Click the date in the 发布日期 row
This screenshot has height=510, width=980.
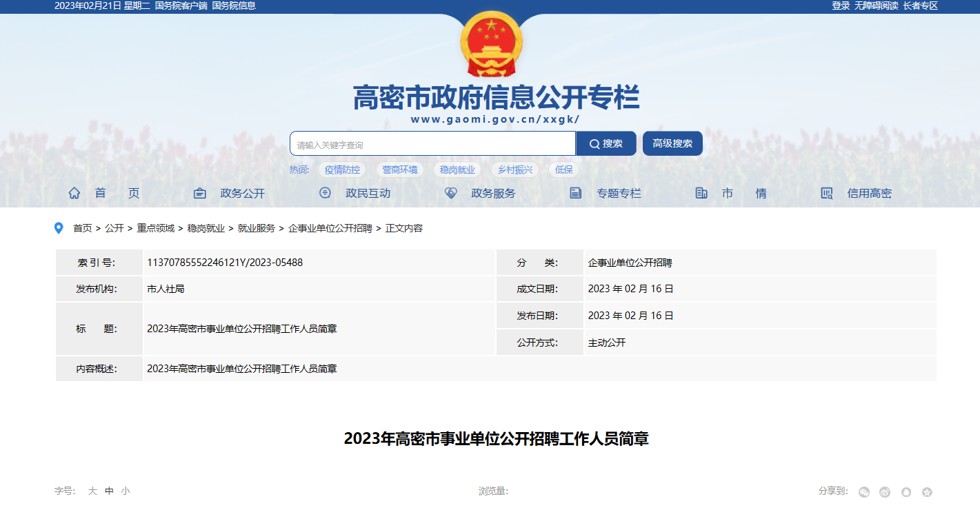631,316
